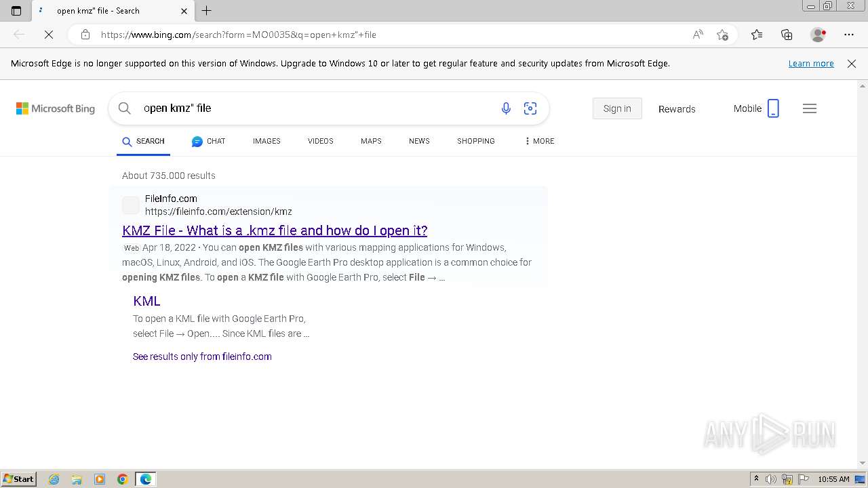
Task: Click the page vertical scrollbar
Action: (x=863, y=274)
